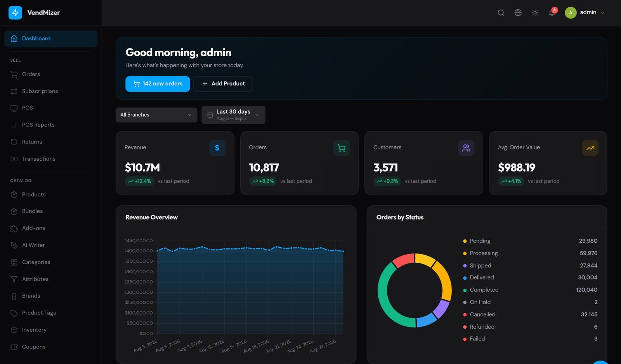This screenshot has width=621, height=364.
Task: Click the Avg. Order Value trend icon
Action: tap(590, 148)
